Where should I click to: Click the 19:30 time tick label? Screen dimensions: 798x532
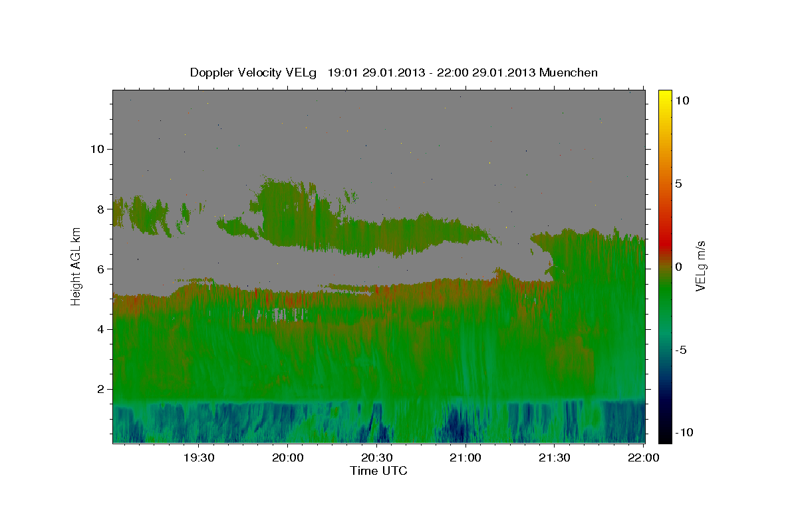coord(198,458)
